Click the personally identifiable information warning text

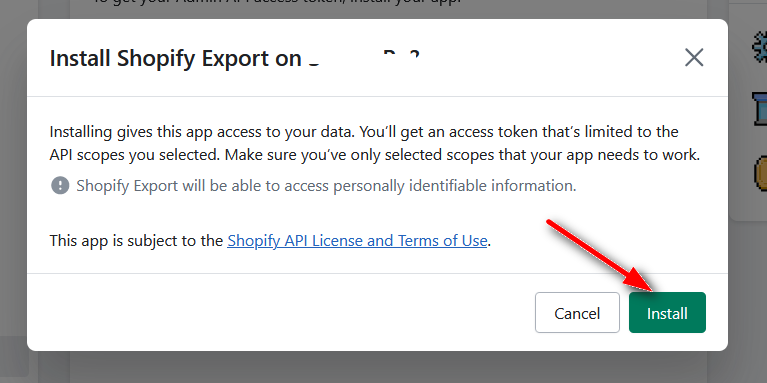click(x=326, y=186)
